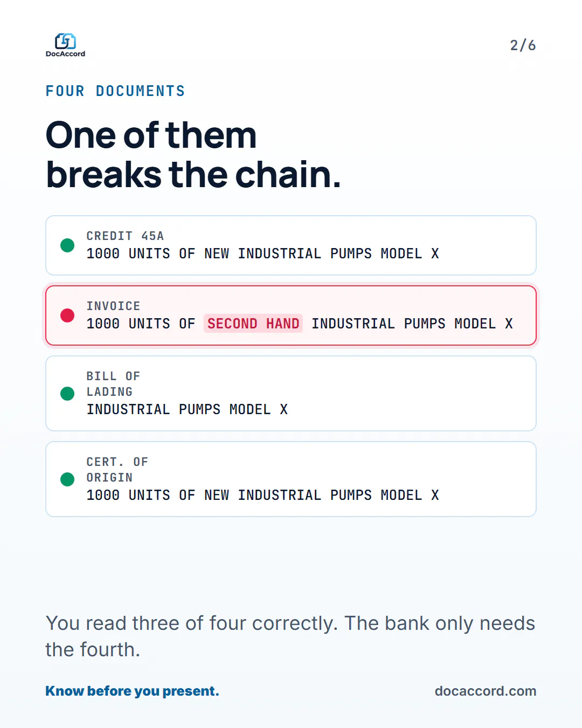Viewport: 582px width, 728px height.
Task: Click the 'You read three of four' paragraph
Action: tap(290, 636)
